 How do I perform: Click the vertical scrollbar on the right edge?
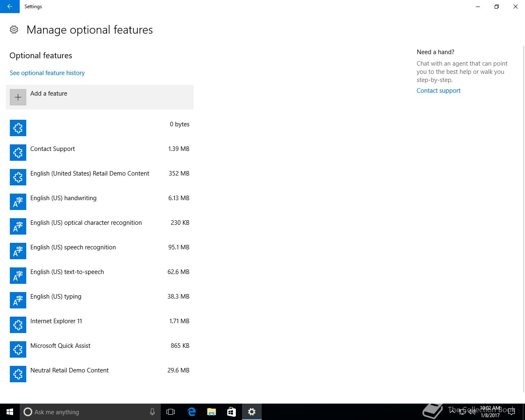523,219
